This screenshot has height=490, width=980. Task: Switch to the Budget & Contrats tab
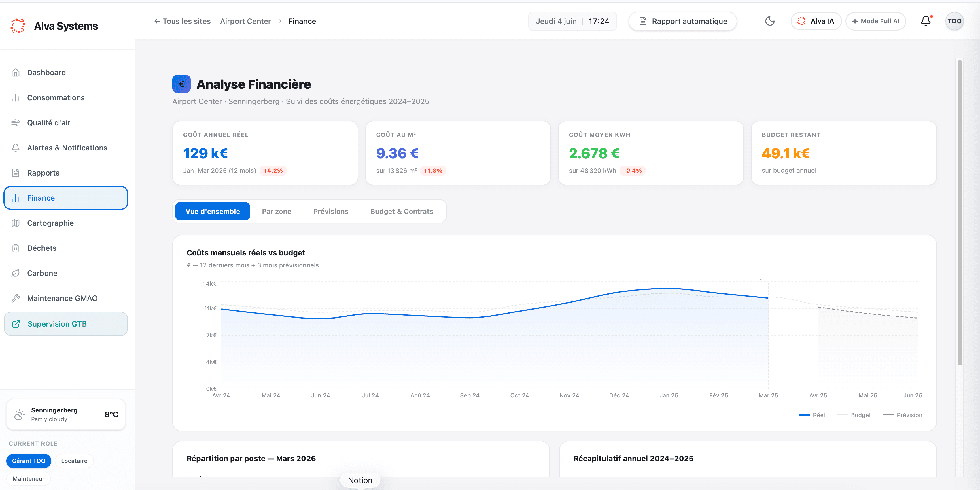402,211
